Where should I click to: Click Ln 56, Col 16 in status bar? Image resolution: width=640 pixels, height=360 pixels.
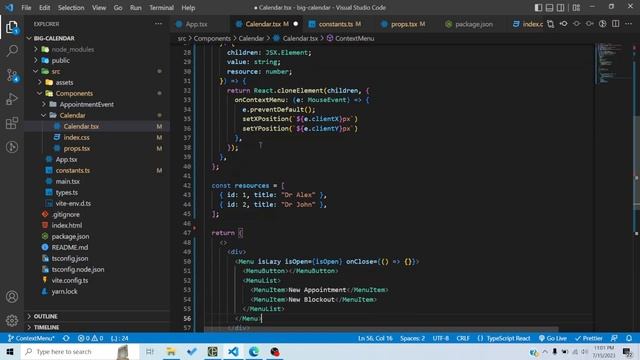point(375,338)
